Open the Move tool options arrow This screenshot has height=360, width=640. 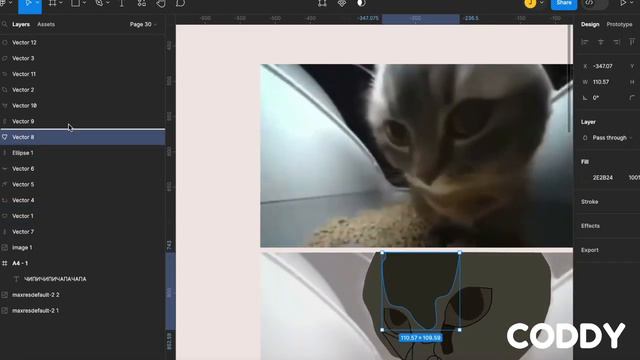[x=37, y=3]
